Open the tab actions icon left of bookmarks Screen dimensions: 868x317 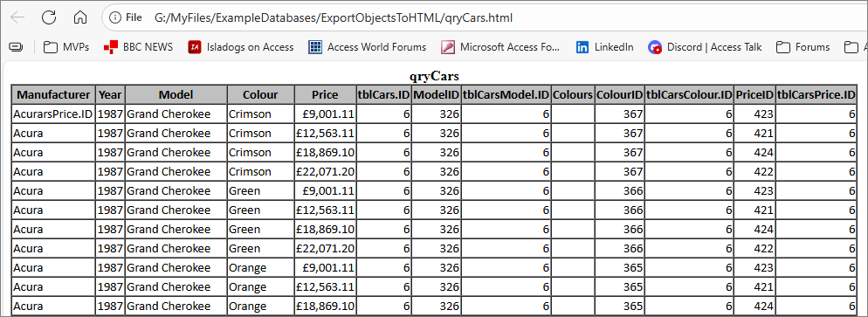coord(16,47)
